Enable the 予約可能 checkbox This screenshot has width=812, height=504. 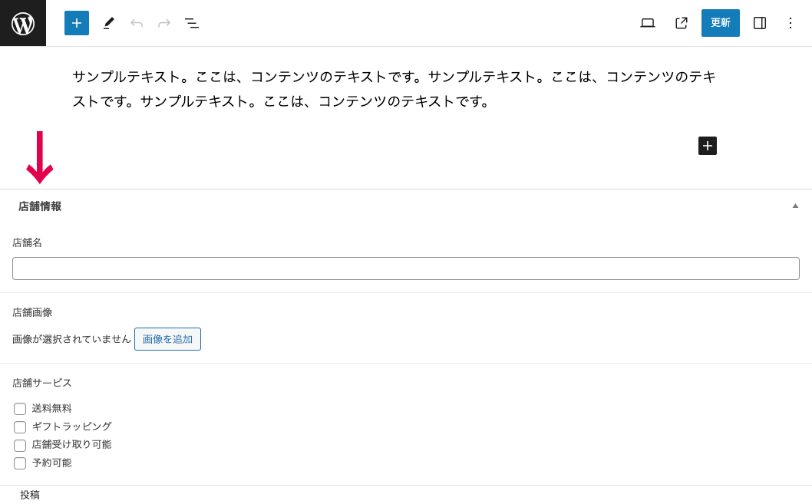point(19,463)
